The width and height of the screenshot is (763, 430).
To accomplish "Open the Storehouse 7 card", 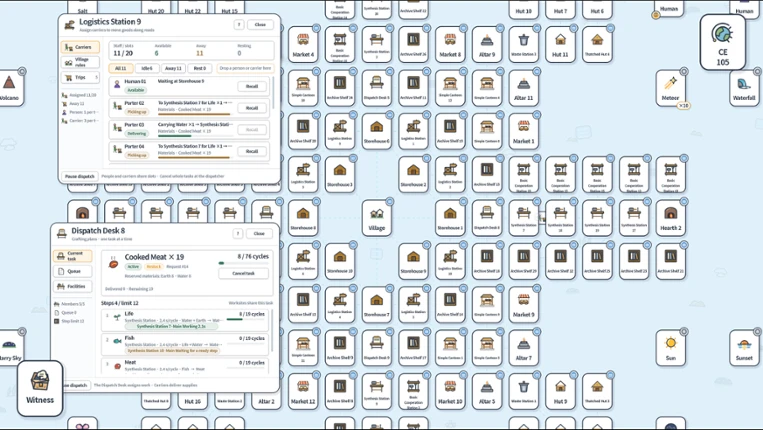I will (x=377, y=305).
